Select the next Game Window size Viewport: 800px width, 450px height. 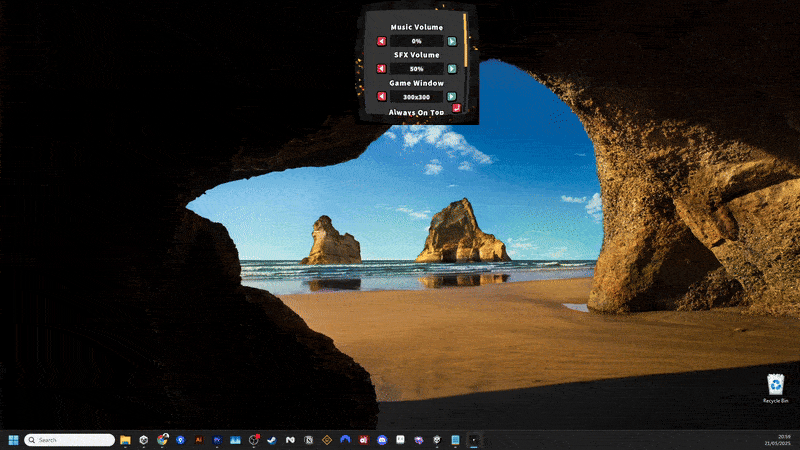[x=452, y=97]
